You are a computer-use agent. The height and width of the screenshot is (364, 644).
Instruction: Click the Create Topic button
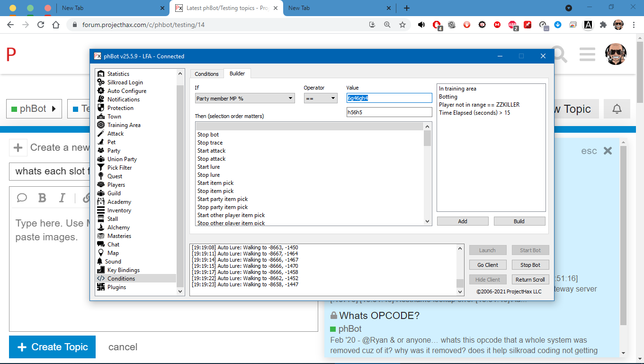tap(52, 347)
